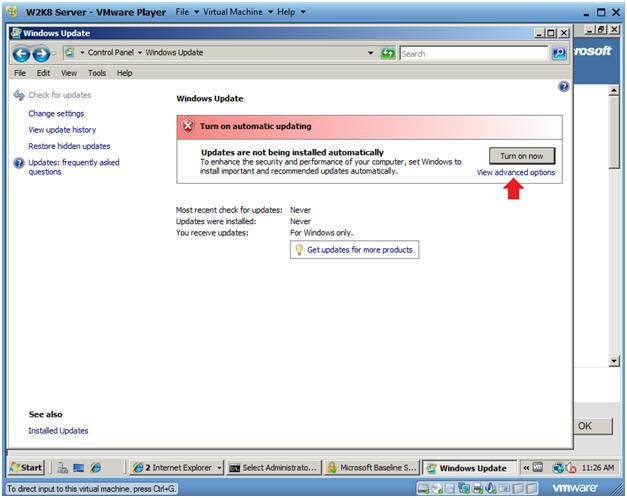Image resolution: width=627 pixels, height=498 pixels.
Task: Click the VMware hard disk device icon
Action: [x=423, y=488]
